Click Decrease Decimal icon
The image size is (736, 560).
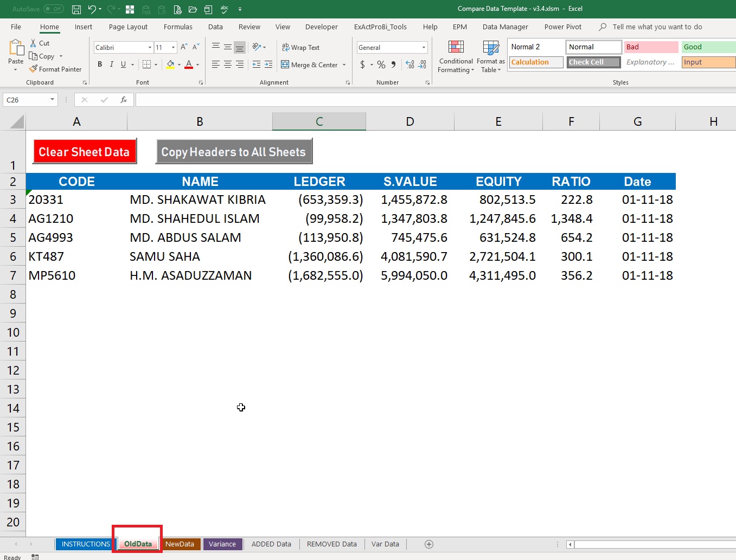pyautogui.click(x=422, y=65)
